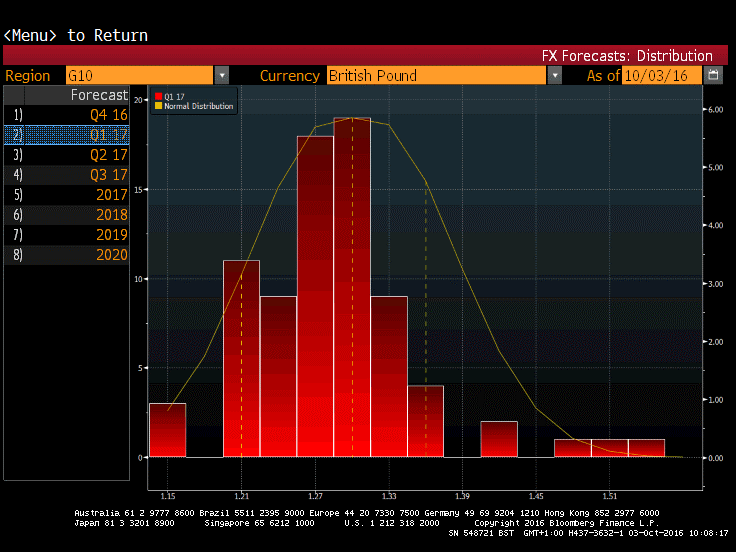Click the tallest histogram bar

[x=352, y=290]
